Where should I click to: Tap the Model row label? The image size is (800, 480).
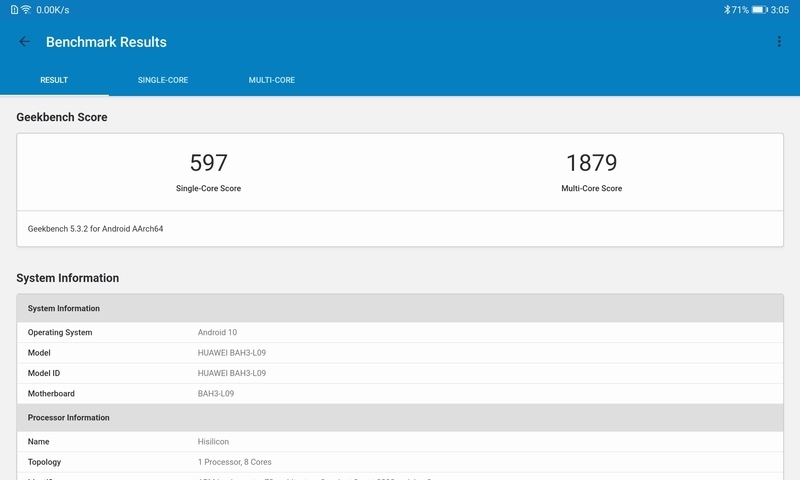(x=39, y=353)
